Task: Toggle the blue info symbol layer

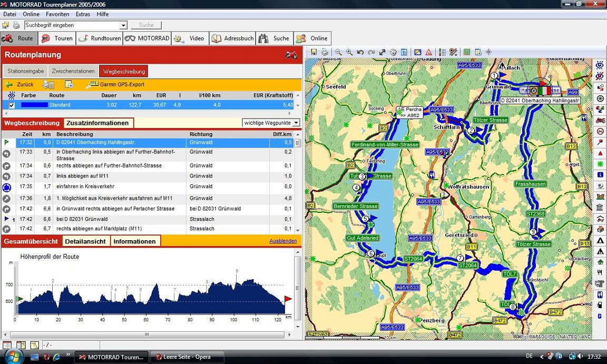Action: [x=600, y=175]
